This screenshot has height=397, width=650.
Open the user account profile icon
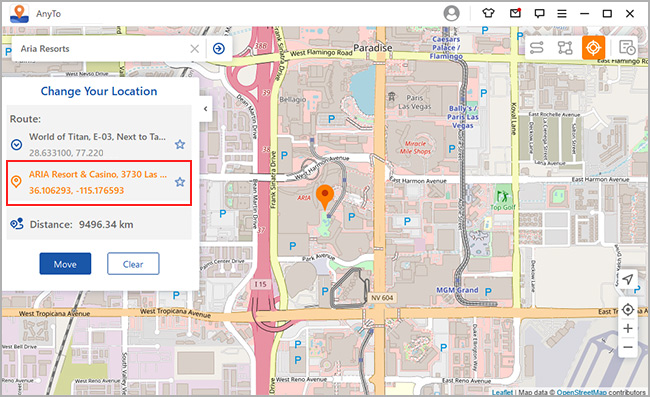click(451, 13)
